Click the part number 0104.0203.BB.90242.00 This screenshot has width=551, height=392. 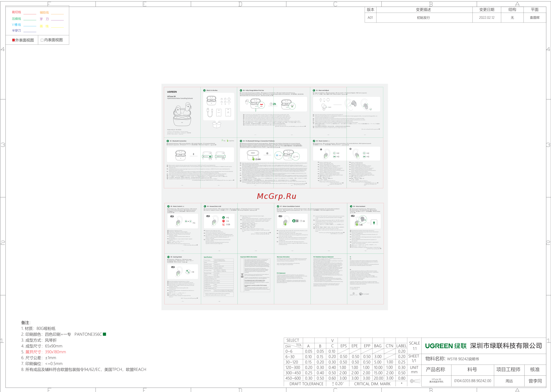[472, 381]
